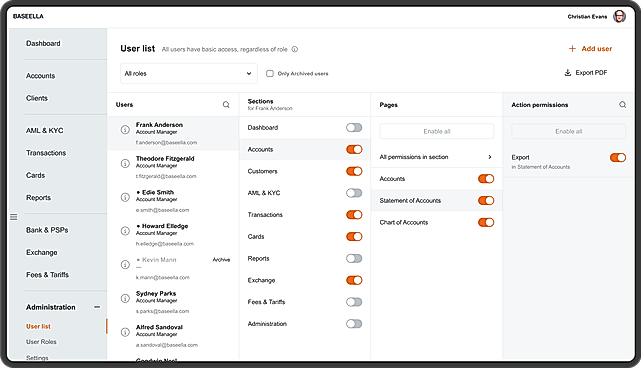
Task: Select Alfred Sandoval in user list
Action: pos(173,336)
